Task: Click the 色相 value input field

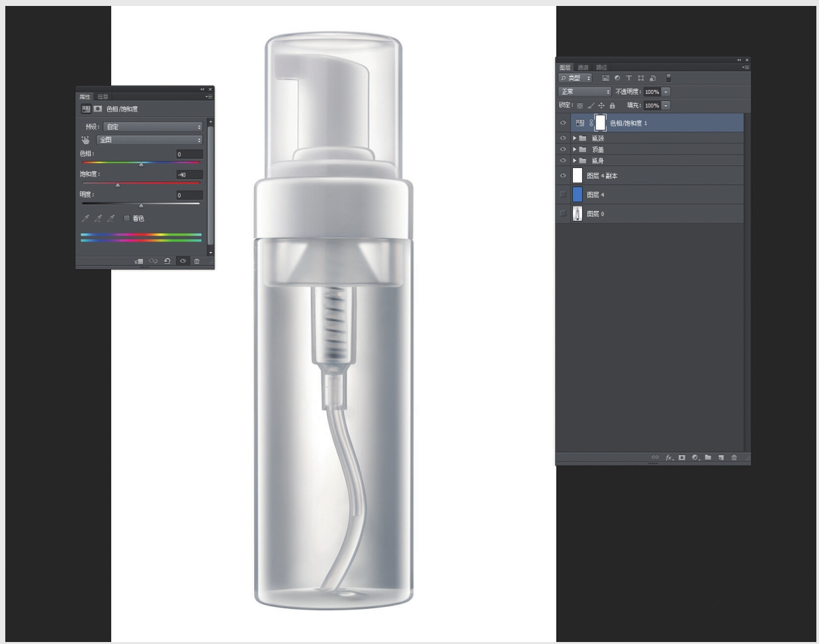Action: pyautogui.click(x=189, y=154)
